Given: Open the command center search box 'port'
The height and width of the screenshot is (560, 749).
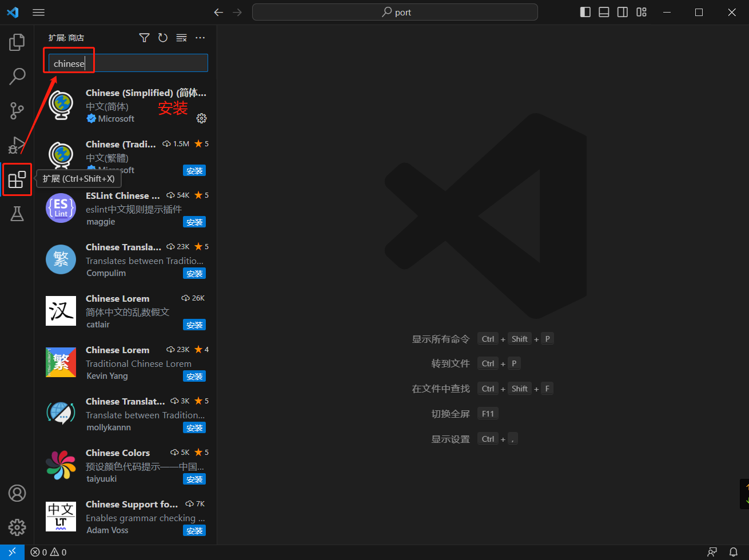Looking at the screenshot, I should coord(395,12).
